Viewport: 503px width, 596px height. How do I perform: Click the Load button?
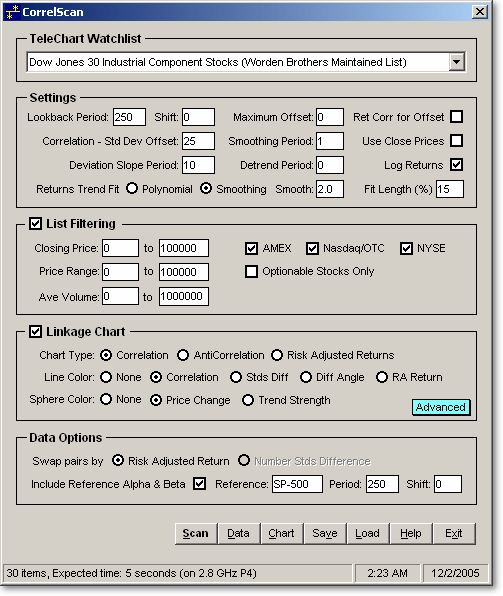pos(367,533)
